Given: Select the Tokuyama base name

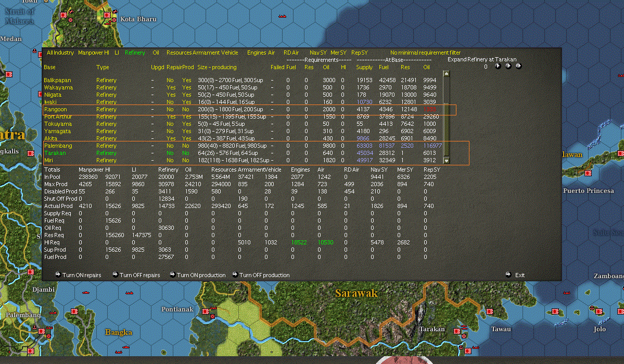Looking at the screenshot, I should coord(58,124).
